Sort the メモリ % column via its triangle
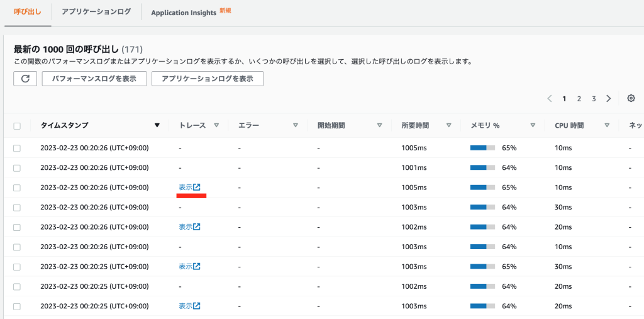This screenshot has height=319, width=644. (x=533, y=126)
